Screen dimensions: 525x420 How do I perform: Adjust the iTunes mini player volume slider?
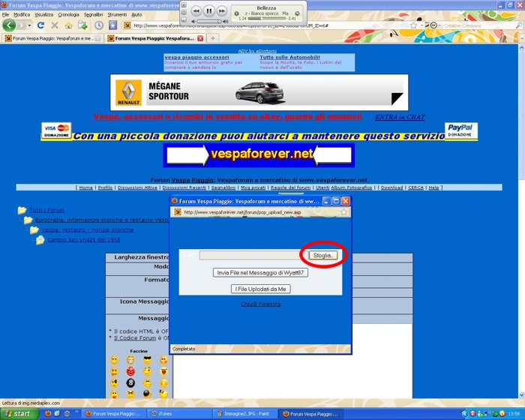pos(209,22)
